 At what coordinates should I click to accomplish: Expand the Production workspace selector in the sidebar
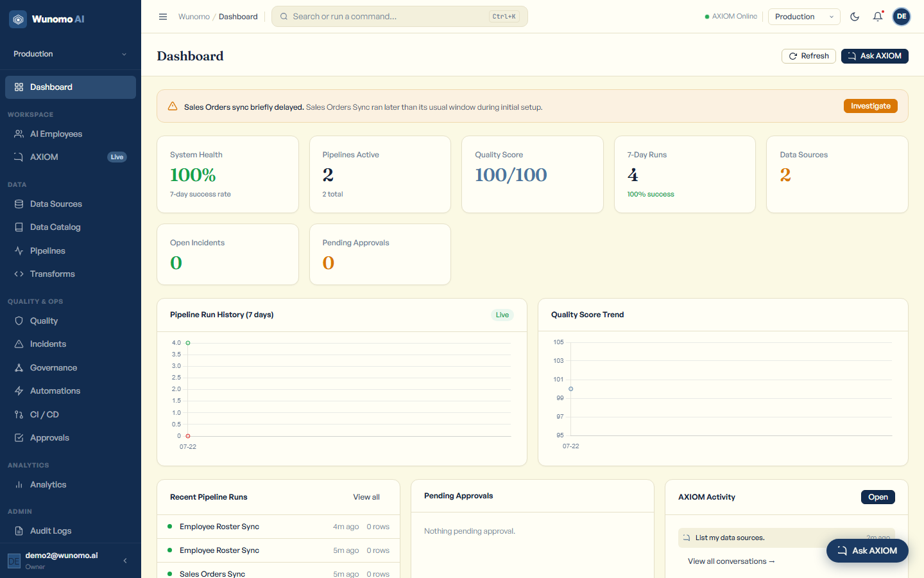[x=71, y=54]
